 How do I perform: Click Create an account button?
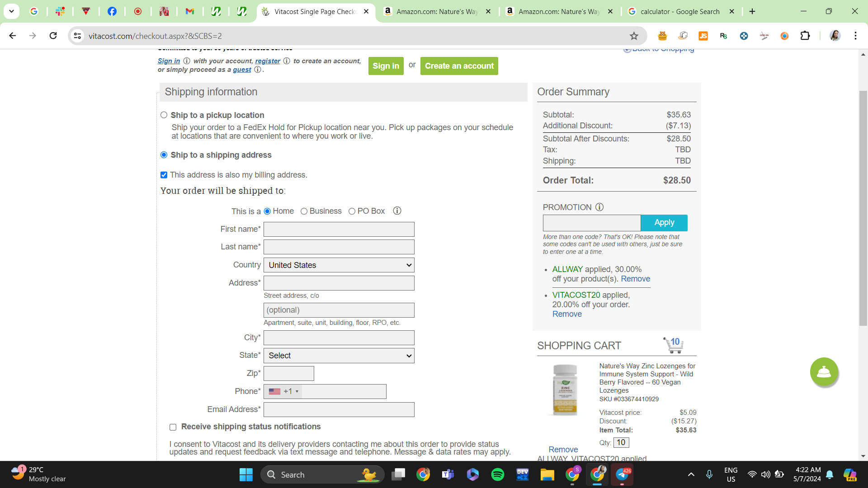click(x=459, y=66)
